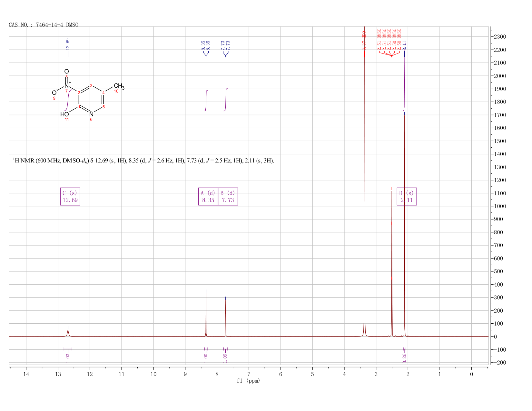This screenshot has width=532, height=411.
Task: Click the doublet peak at 8.35 ppm
Action: coord(206,314)
